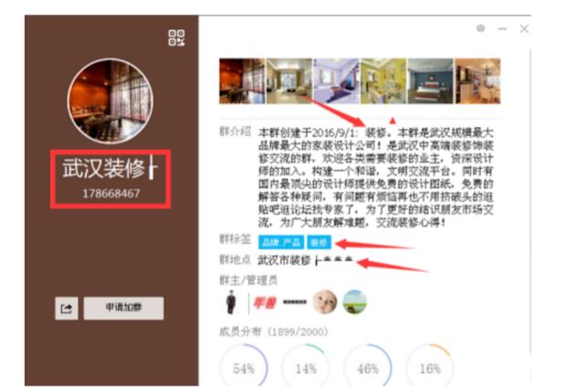Click the group location 武汉市装修 text
Viewport: 588px width, 391px height.
click(x=284, y=260)
